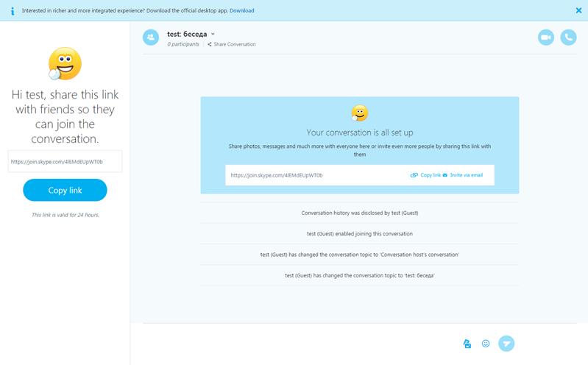The height and width of the screenshot is (365, 588).
Task: Click the smiley emoticon in the blue card
Action: pyautogui.click(x=360, y=113)
